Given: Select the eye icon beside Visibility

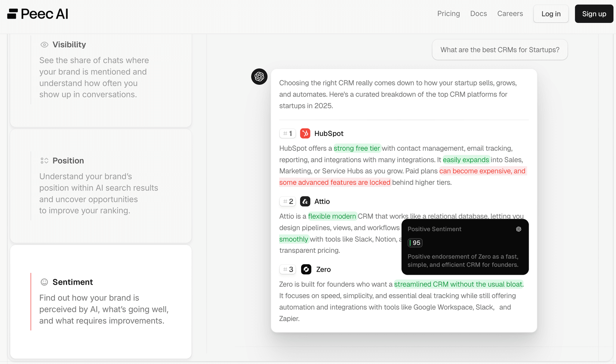Looking at the screenshot, I should [x=44, y=44].
